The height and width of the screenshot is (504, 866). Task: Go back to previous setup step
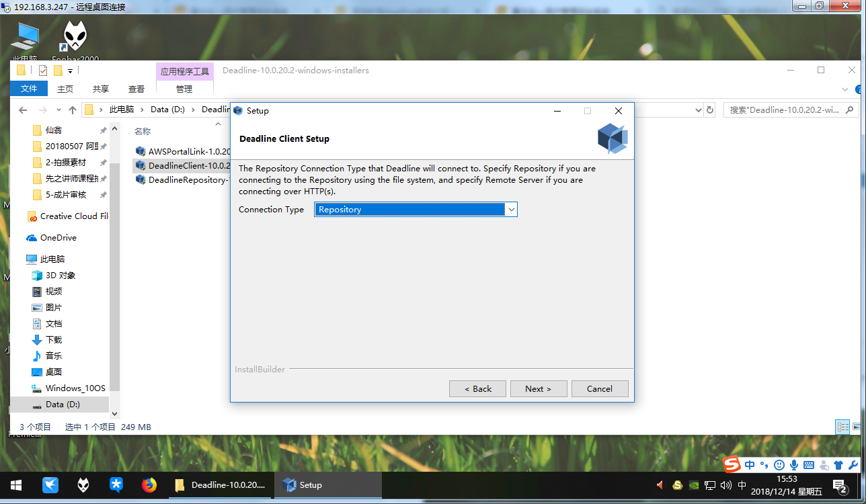(x=477, y=388)
